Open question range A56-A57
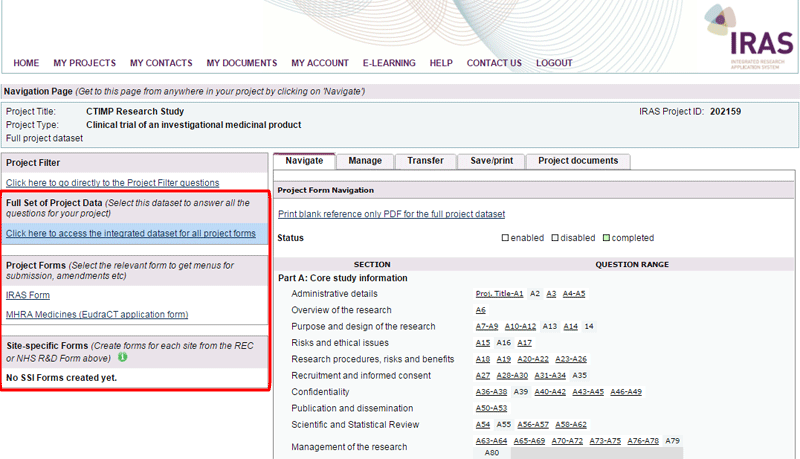The height and width of the screenshot is (459, 800). coord(533,424)
